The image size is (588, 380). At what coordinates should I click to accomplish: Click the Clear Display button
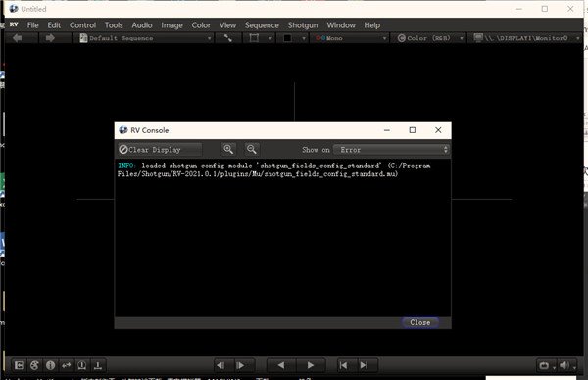click(x=160, y=150)
